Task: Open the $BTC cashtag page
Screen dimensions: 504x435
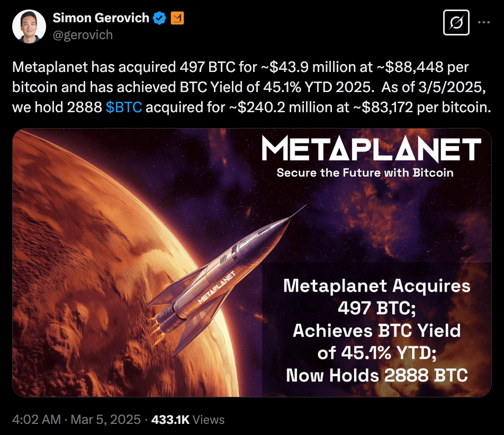Action: click(x=125, y=107)
